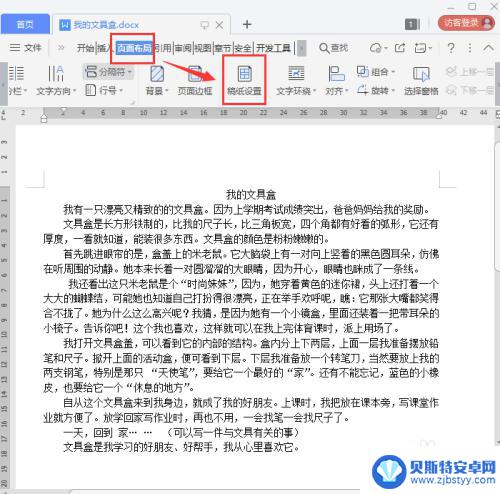
Task: Click the last line 文具盒是我学习的好朋友
Action: tap(181, 447)
